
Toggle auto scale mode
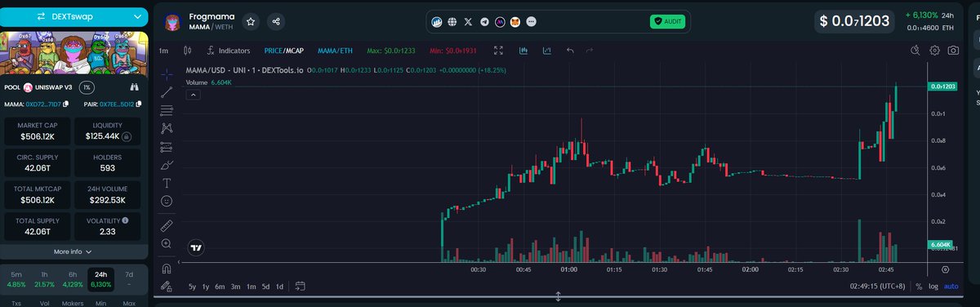pos(951,287)
